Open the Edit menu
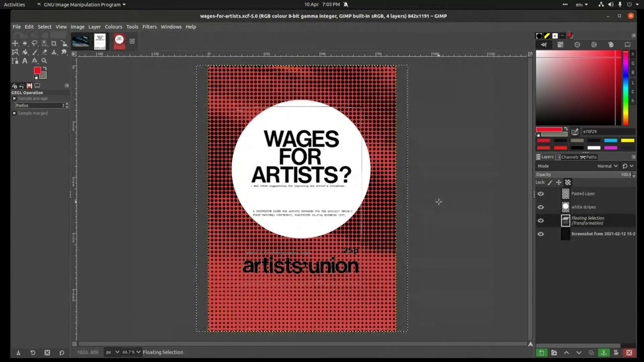The image size is (644, 362). 29,27
